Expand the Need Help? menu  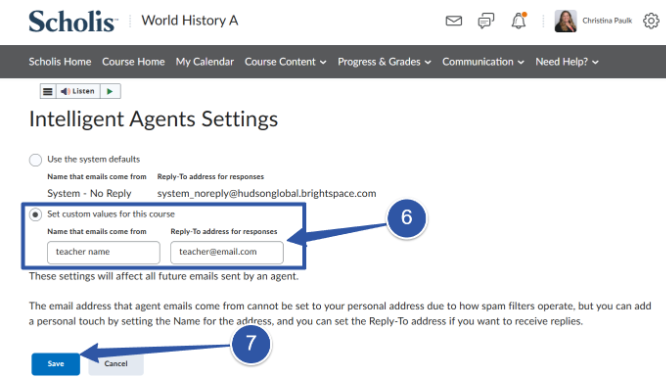click(x=567, y=62)
